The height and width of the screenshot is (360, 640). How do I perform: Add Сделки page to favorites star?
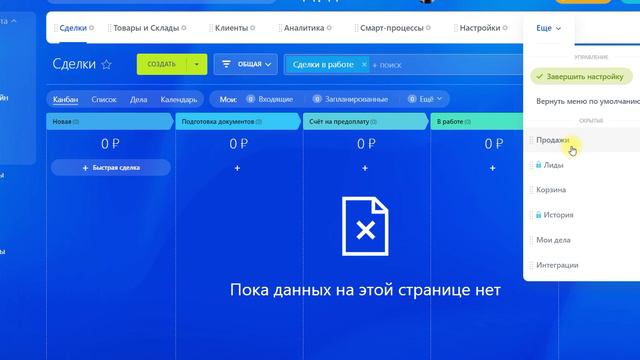(x=107, y=64)
